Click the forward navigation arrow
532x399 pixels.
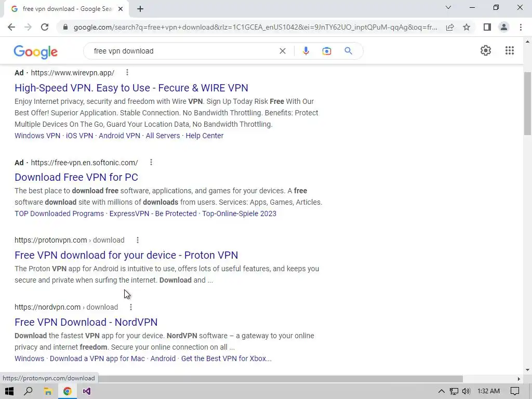pyautogui.click(x=28, y=27)
